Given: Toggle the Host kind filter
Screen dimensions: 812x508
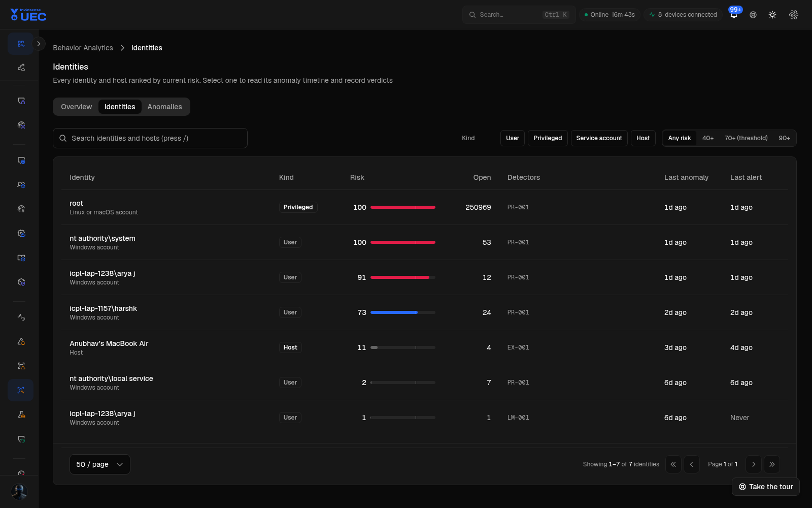Looking at the screenshot, I should tap(643, 138).
